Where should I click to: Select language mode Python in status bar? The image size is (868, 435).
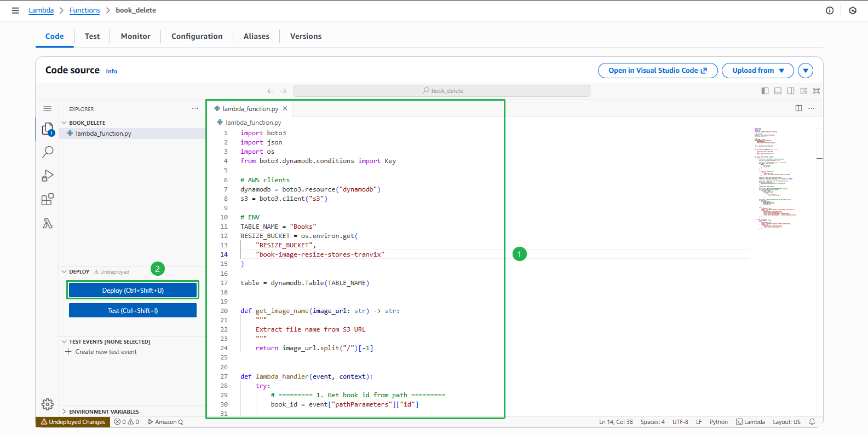coord(718,422)
